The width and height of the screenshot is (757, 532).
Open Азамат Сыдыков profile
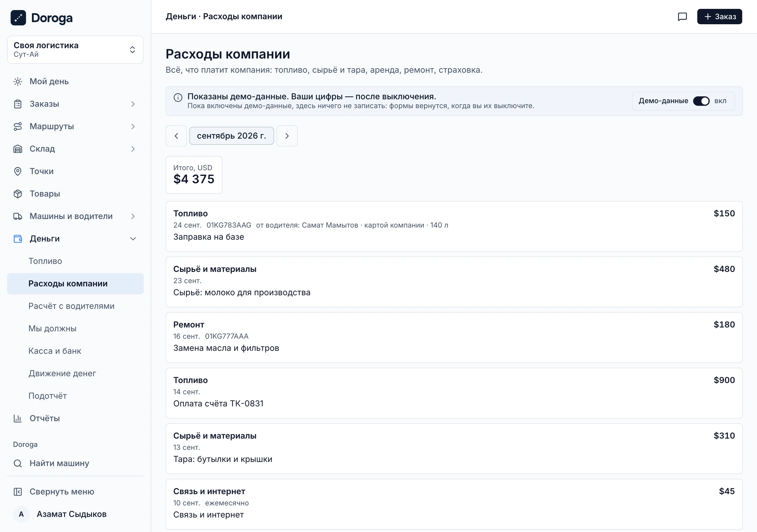pos(75,514)
